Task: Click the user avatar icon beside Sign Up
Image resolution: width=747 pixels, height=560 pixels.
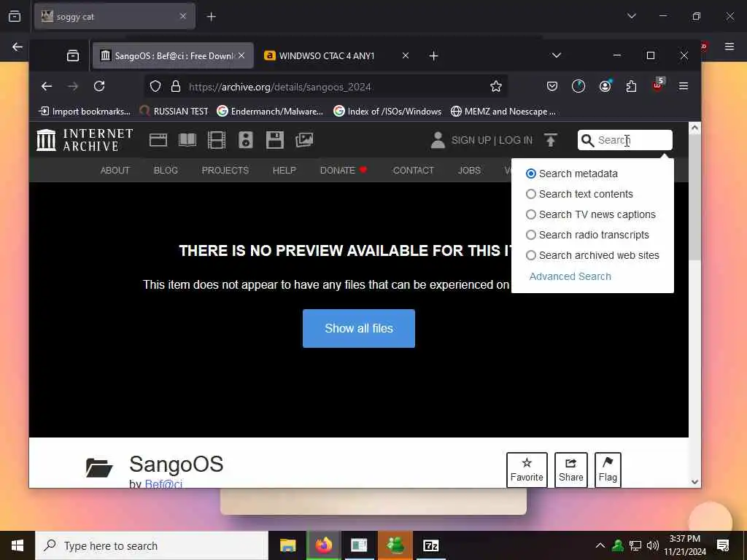Action: [438, 140]
